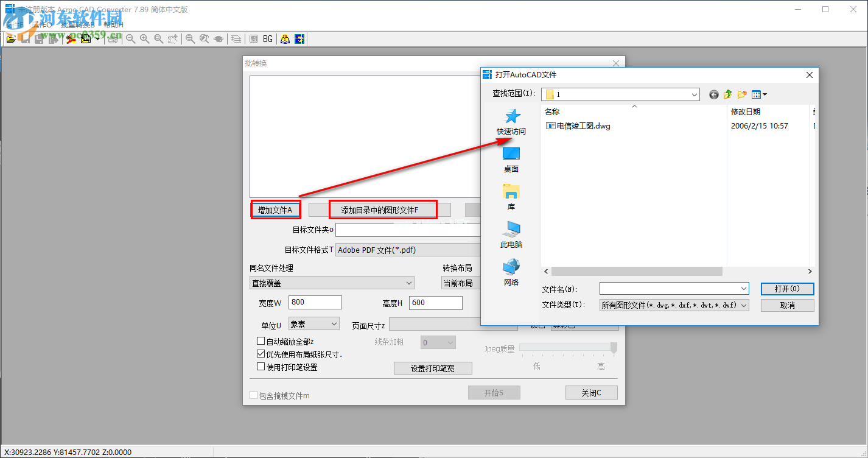Screen dimensions: 868x458
Task: Open the 转换布局 当前布局 dropdown
Action: (460, 283)
